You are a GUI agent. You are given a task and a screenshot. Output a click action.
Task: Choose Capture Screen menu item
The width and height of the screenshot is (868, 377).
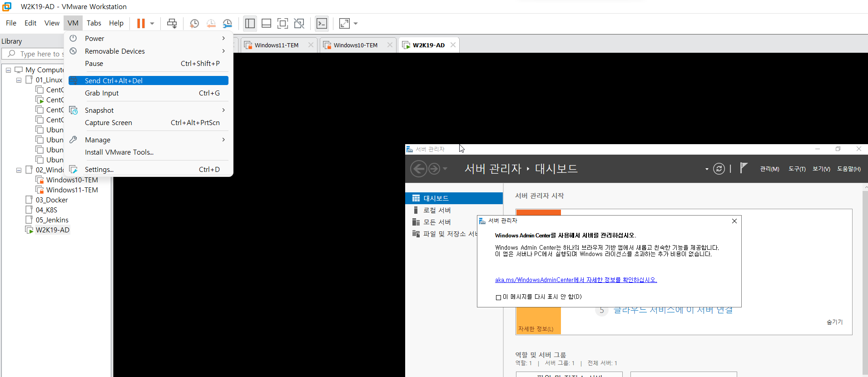pos(149,123)
